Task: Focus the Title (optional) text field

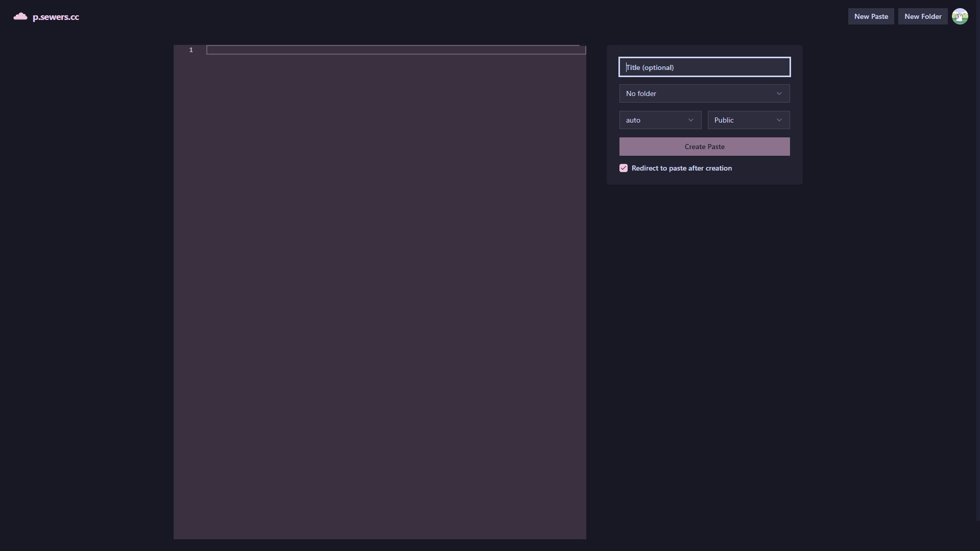Action: [704, 67]
